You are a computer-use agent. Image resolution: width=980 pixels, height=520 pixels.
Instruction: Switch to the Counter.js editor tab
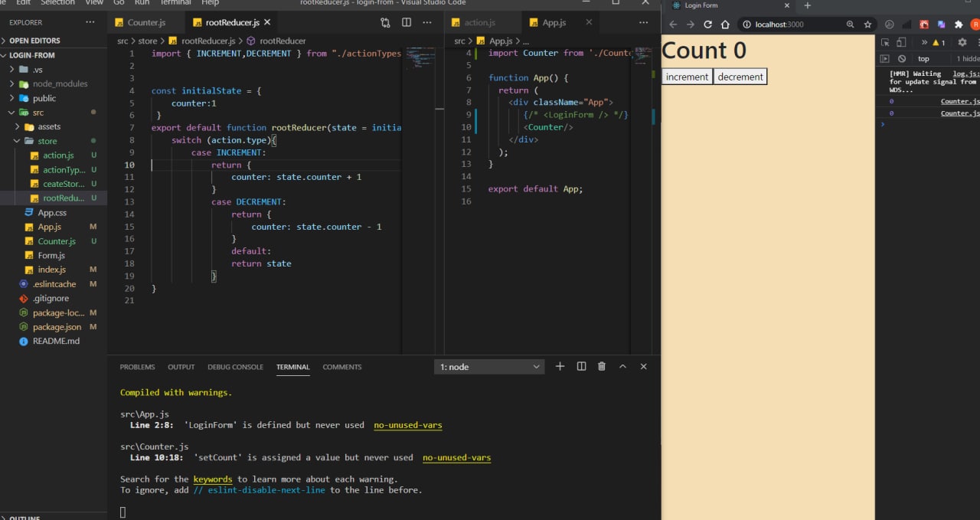click(145, 23)
